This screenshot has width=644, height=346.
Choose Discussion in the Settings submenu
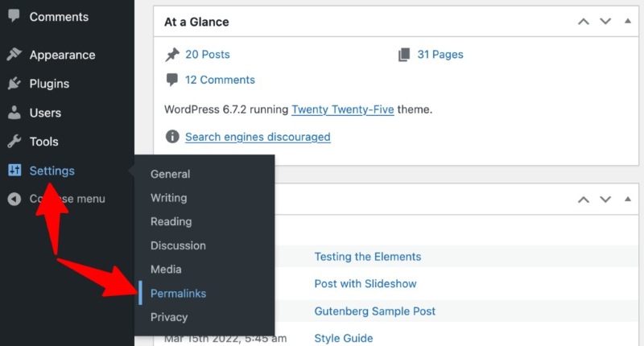click(x=178, y=245)
